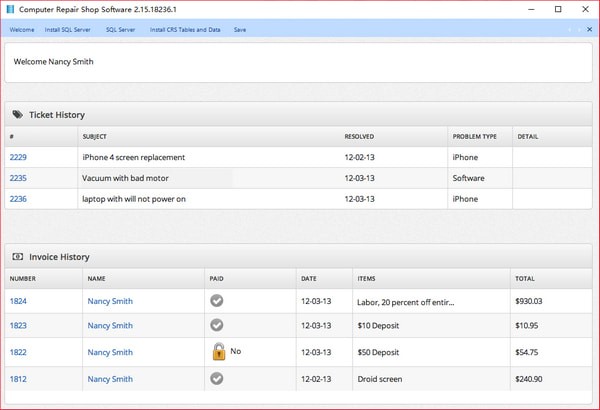Click the Problem Type column header

pyautogui.click(x=474, y=136)
